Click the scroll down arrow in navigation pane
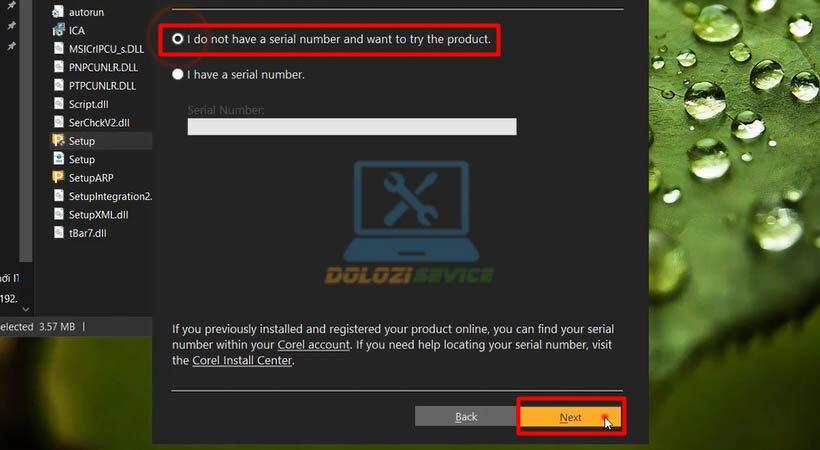This screenshot has width=820, height=450. (25, 309)
